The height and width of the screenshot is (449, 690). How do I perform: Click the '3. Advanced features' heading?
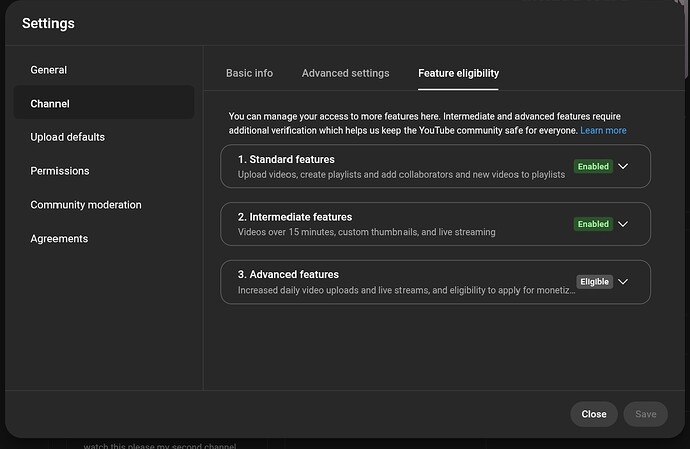click(288, 274)
